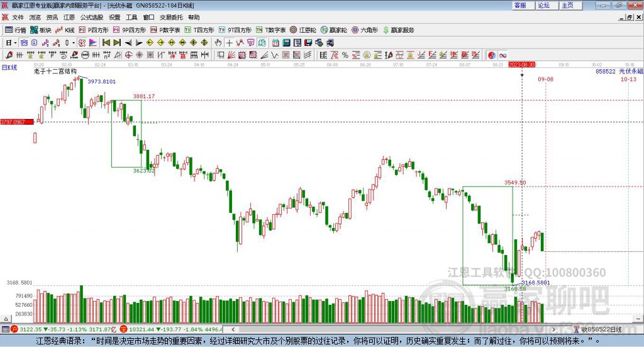Click the 3881.17 price level label
The width and height of the screenshot is (644, 347).
point(144,96)
